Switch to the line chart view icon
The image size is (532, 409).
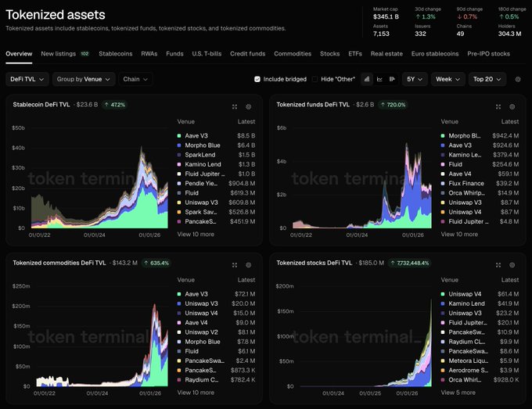pyautogui.click(x=379, y=79)
